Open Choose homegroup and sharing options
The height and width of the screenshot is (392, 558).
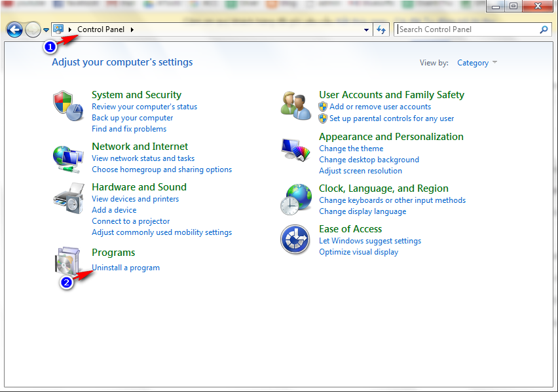(162, 169)
